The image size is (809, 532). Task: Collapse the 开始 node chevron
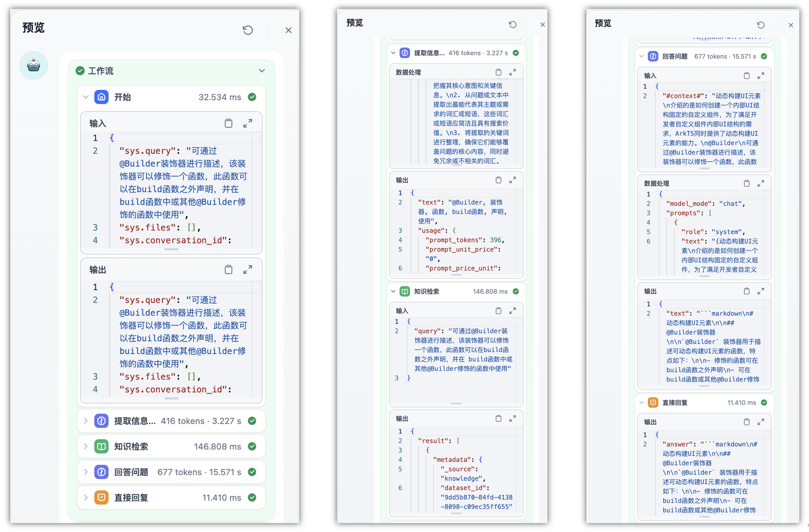(86, 97)
